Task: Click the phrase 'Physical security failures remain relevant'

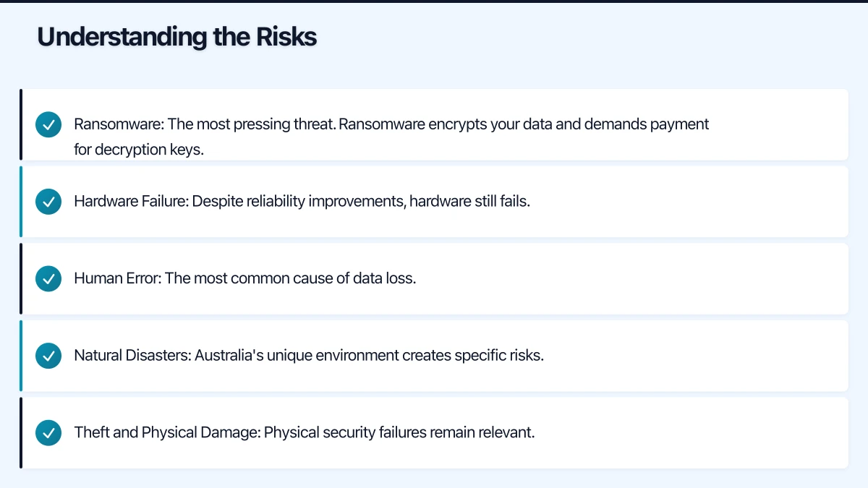Action: pos(399,433)
